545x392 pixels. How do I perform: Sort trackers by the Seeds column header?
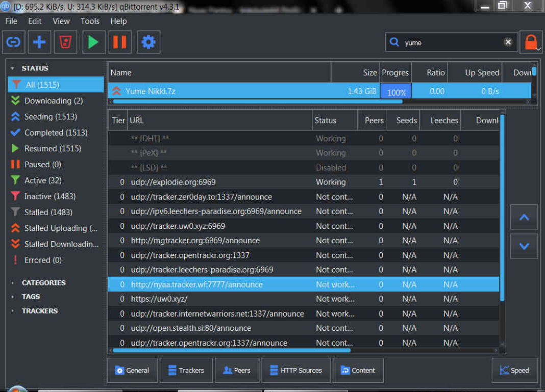[403, 120]
